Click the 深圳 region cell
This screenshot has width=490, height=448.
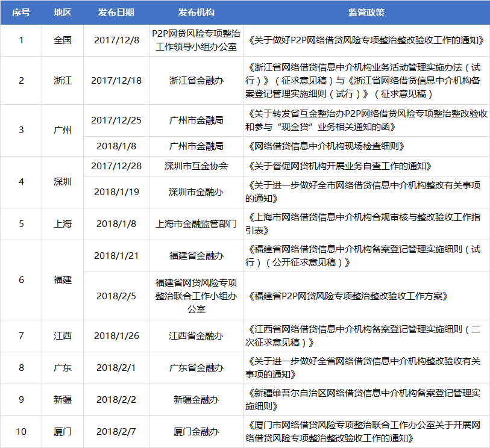62,181
